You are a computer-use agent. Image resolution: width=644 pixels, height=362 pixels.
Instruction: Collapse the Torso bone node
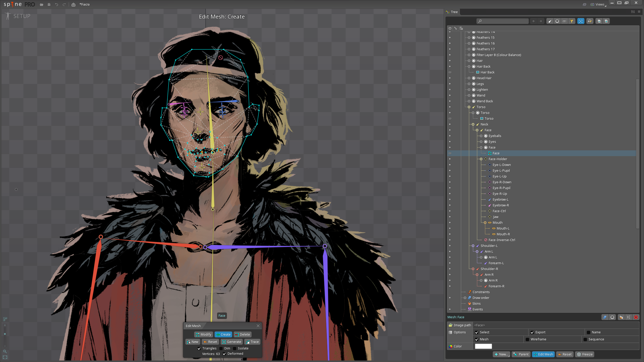pos(469,107)
